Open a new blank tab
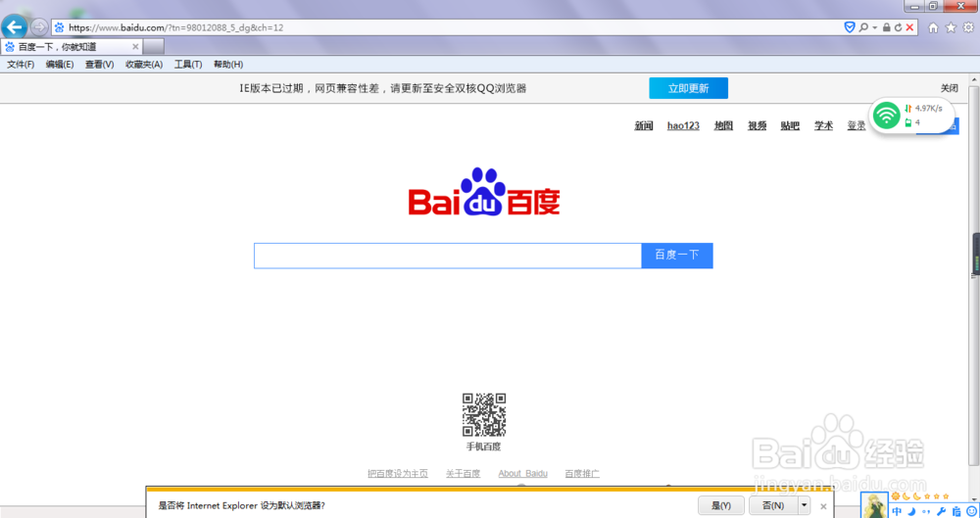This screenshot has height=518, width=980. click(154, 47)
